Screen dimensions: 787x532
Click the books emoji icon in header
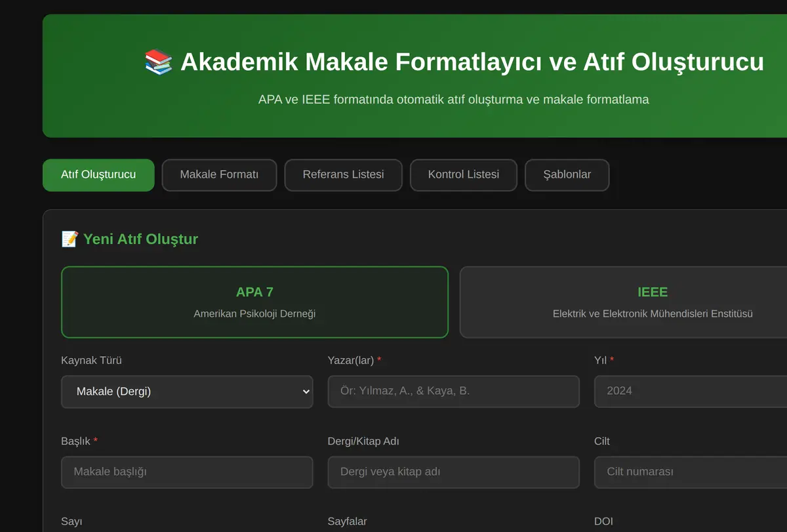159,62
